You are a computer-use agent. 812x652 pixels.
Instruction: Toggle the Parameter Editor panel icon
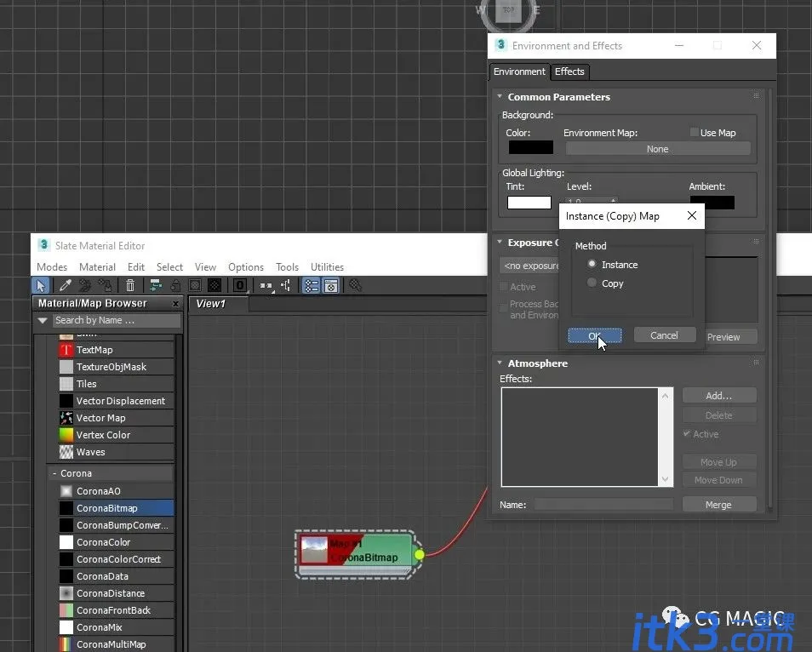pos(331,285)
